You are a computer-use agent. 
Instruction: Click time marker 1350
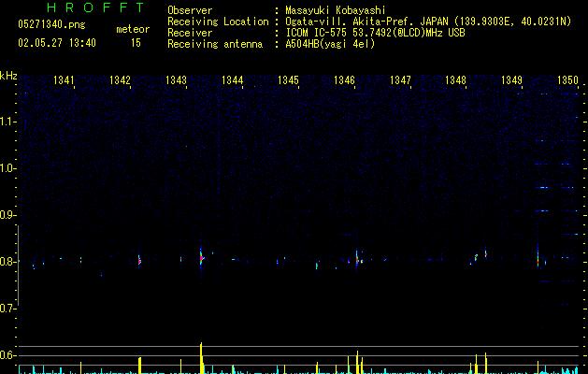coord(567,79)
